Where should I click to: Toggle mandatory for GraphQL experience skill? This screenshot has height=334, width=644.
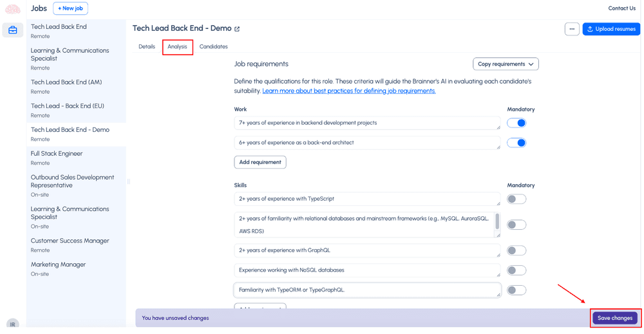(516, 250)
